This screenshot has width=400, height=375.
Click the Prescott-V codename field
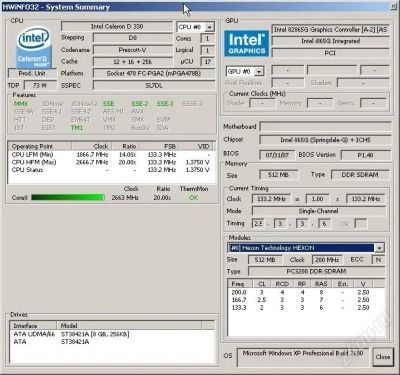132,50
